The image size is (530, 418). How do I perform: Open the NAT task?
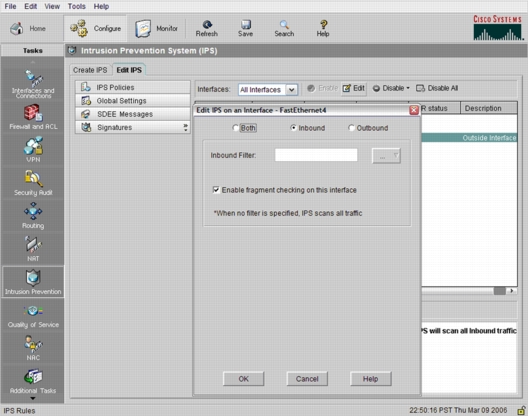(x=33, y=249)
